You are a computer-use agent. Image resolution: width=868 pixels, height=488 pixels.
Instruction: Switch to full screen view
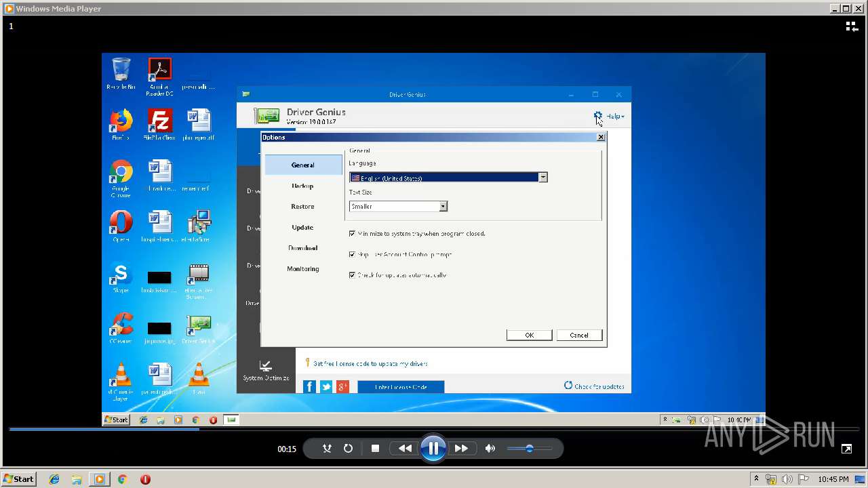[846, 449]
